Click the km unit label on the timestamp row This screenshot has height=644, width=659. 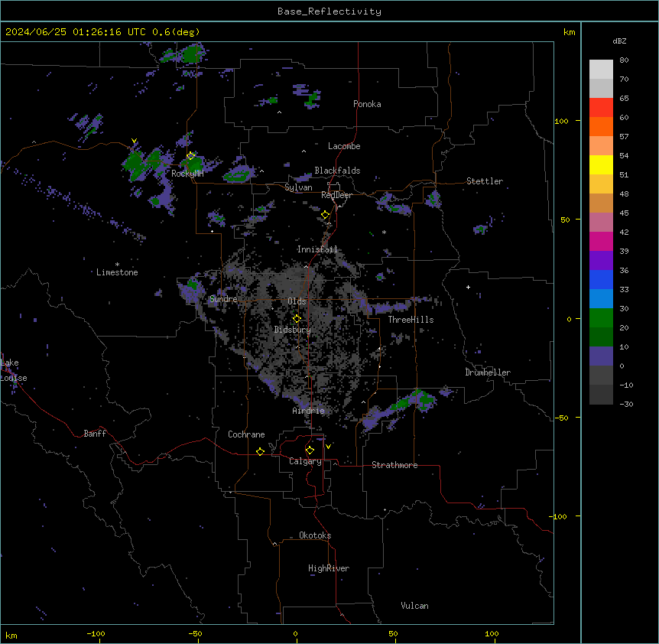(570, 32)
